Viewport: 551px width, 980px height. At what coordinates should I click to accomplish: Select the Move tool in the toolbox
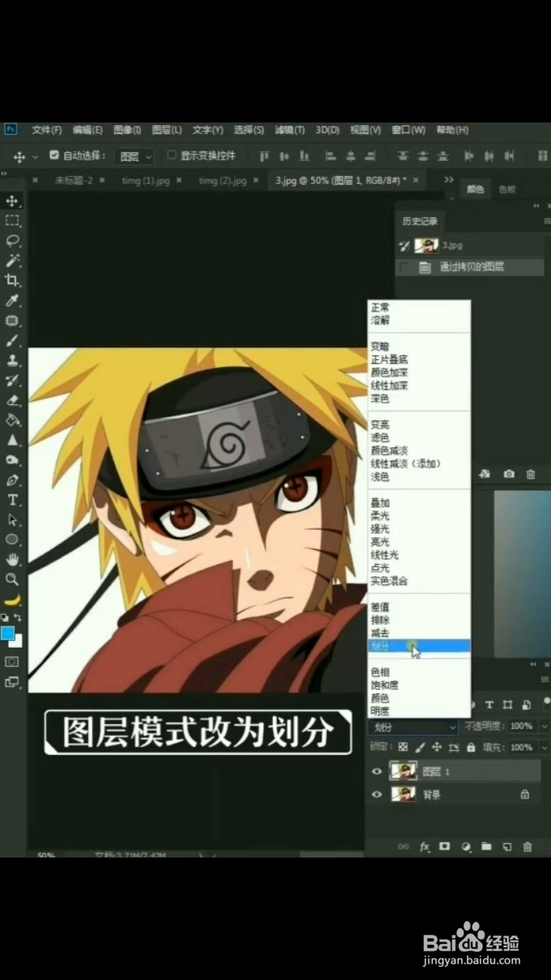point(12,201)
